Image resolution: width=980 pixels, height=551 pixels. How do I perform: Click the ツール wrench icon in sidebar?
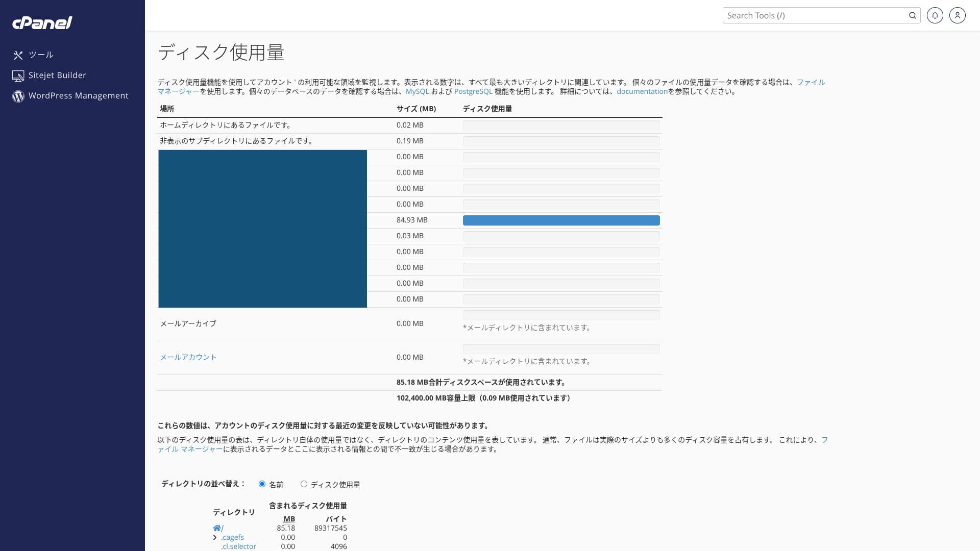tap(18, 55)
